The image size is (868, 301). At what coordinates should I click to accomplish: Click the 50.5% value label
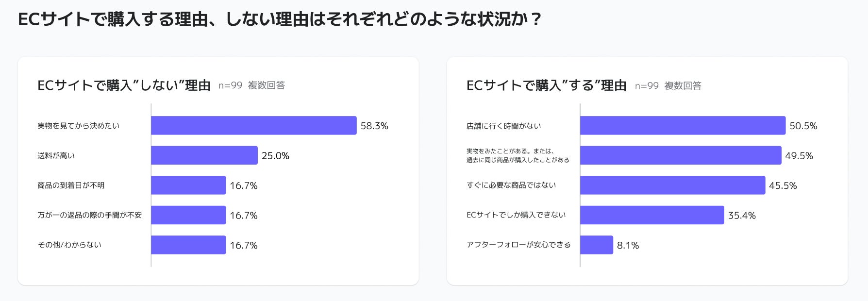coord(803,126)
